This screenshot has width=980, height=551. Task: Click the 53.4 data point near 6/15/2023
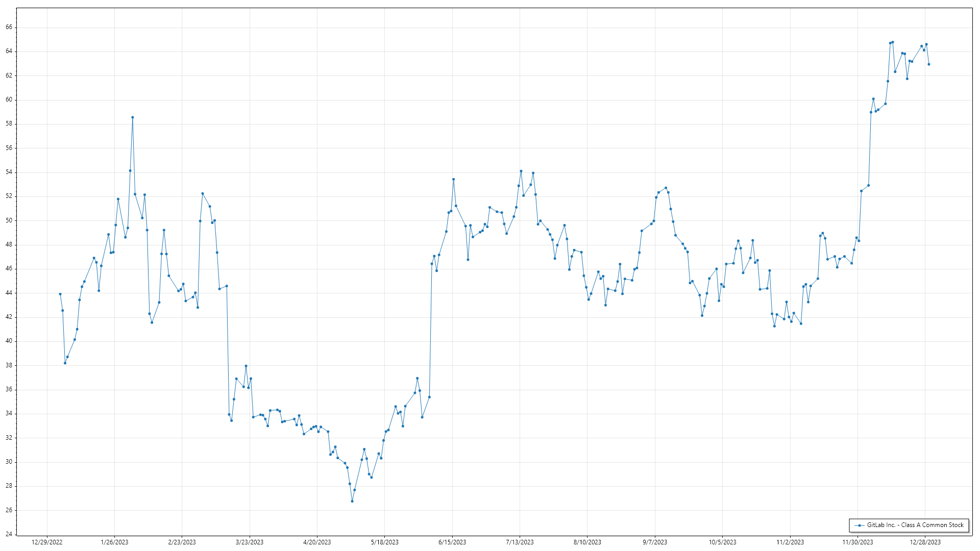point(453,180)
